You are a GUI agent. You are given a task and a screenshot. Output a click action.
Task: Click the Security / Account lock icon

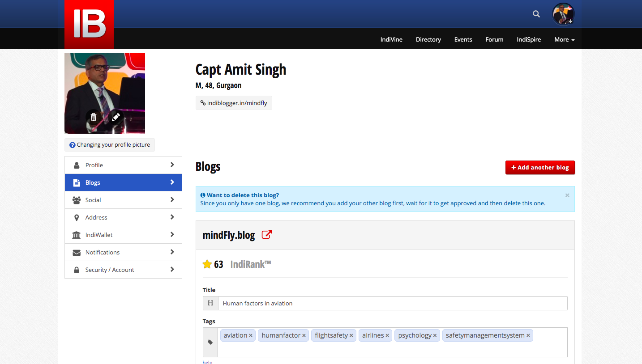coord(77,269)
